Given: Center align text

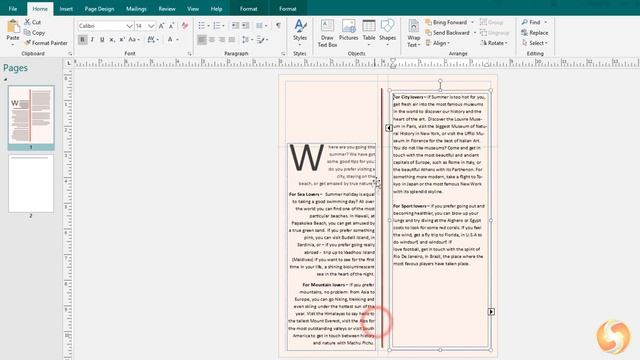Looking at the screenshot, I should [212, 40].
